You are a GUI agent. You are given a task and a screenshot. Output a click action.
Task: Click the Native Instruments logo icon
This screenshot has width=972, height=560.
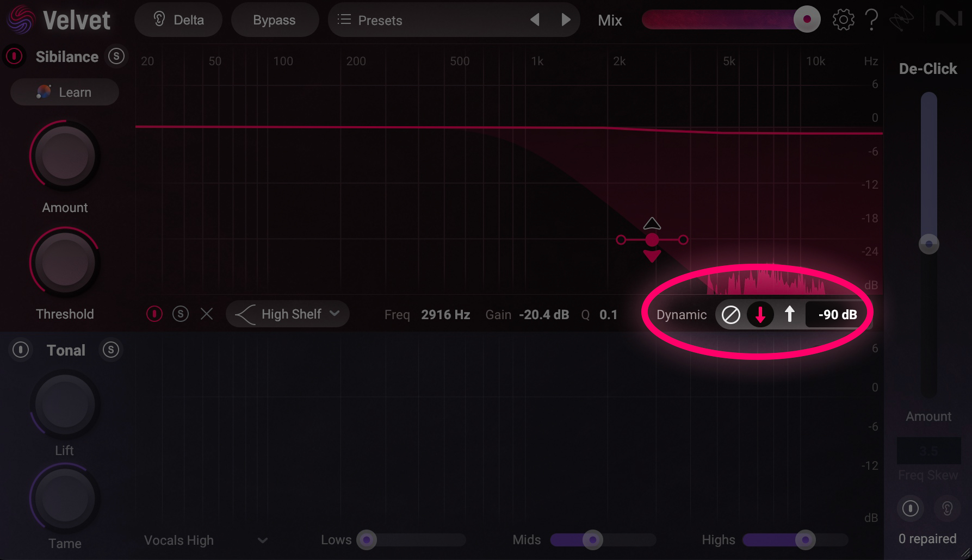[x=949, y=20]
